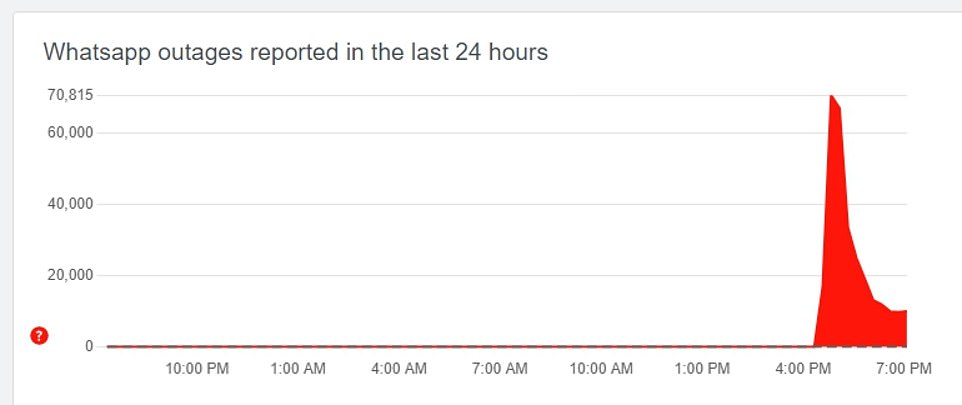
Task: Click the red question mark help icon
Action: 40,335
